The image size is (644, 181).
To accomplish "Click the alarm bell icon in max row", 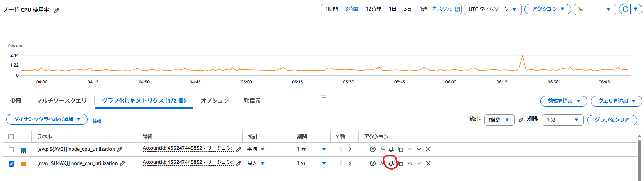I will tap(391, 163).
